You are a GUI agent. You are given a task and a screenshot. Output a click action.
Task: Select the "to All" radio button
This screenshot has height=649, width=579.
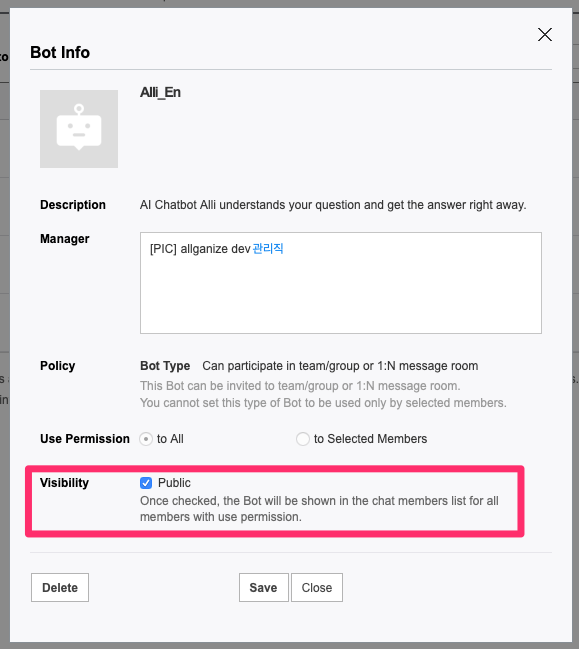146,439
